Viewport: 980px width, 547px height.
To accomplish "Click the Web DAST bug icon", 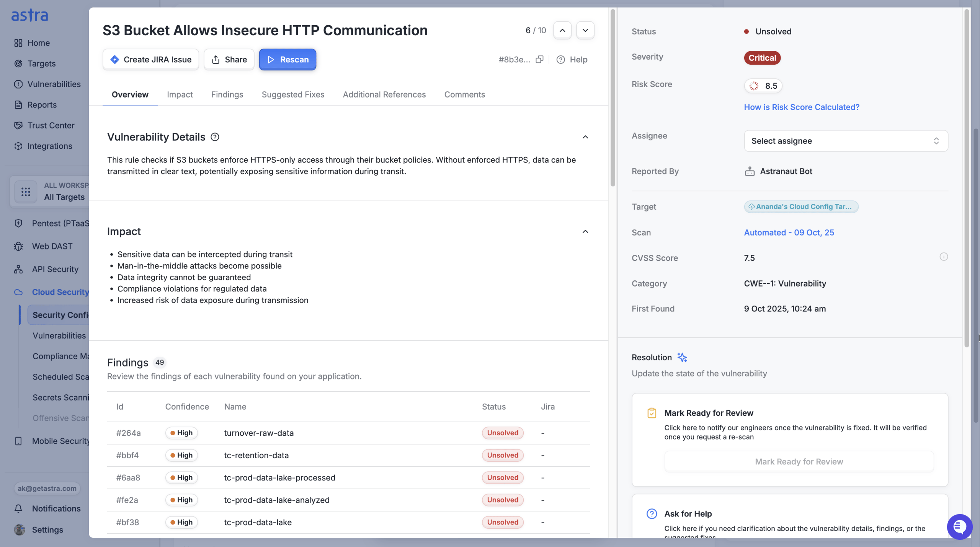I will pos(18,246).
